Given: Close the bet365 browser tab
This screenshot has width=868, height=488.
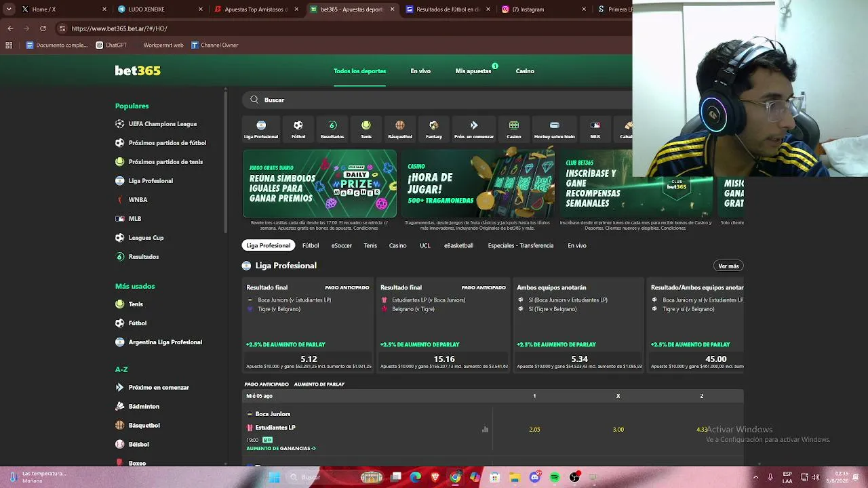Looking at the screenshot, I should (392, 9).
